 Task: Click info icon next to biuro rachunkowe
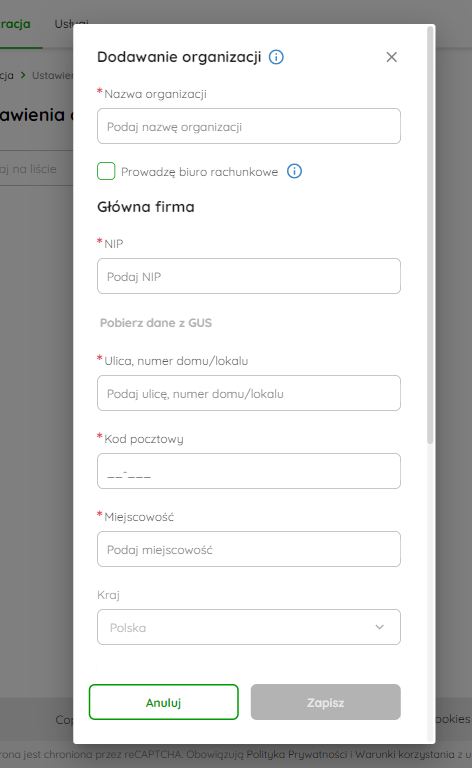(x=294, y=171)
